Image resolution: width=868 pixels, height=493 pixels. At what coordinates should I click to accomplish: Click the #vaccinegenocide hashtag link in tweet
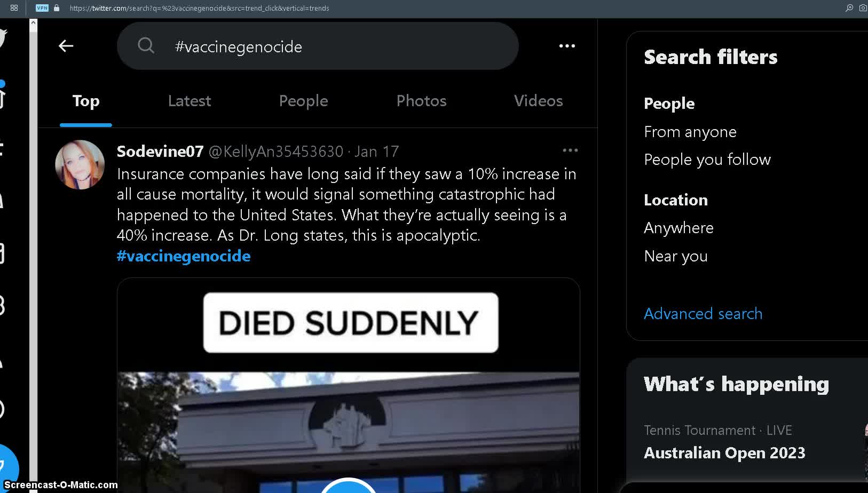(x=184, y=256)
